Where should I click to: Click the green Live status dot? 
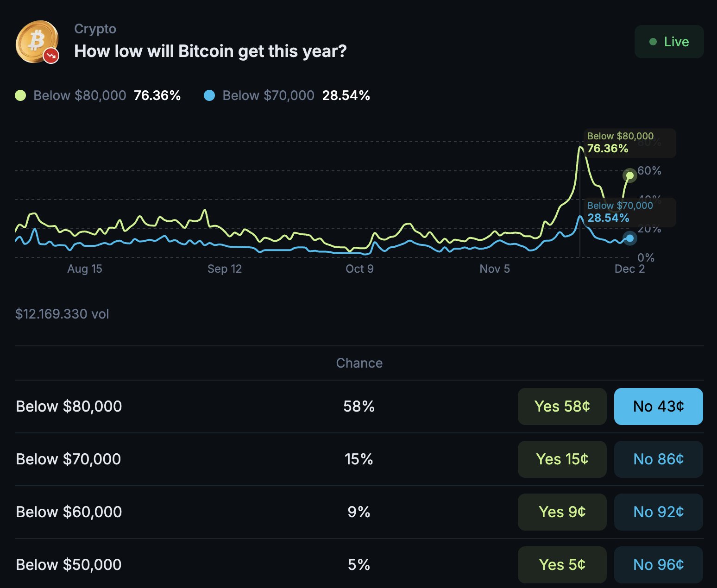tap(653, 42)
